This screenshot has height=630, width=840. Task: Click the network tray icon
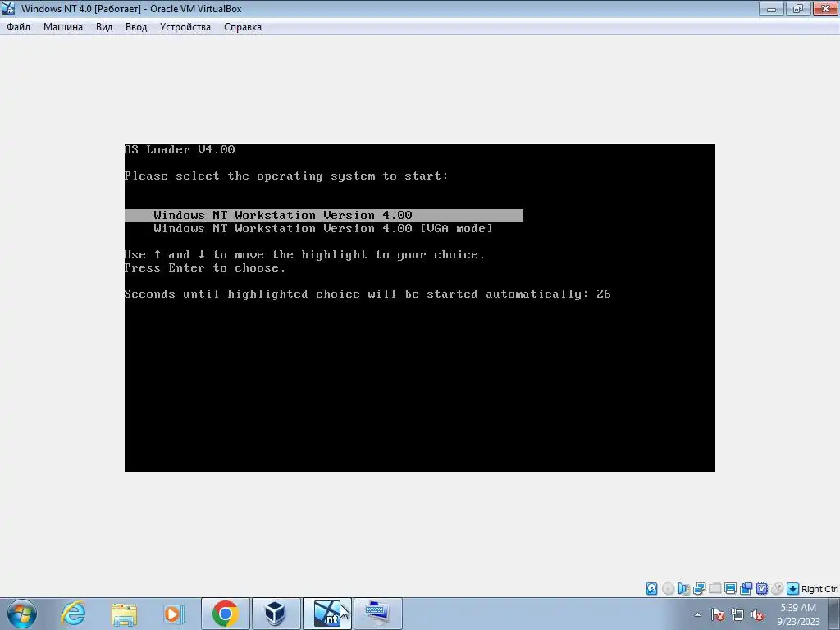tap(737, 614)
